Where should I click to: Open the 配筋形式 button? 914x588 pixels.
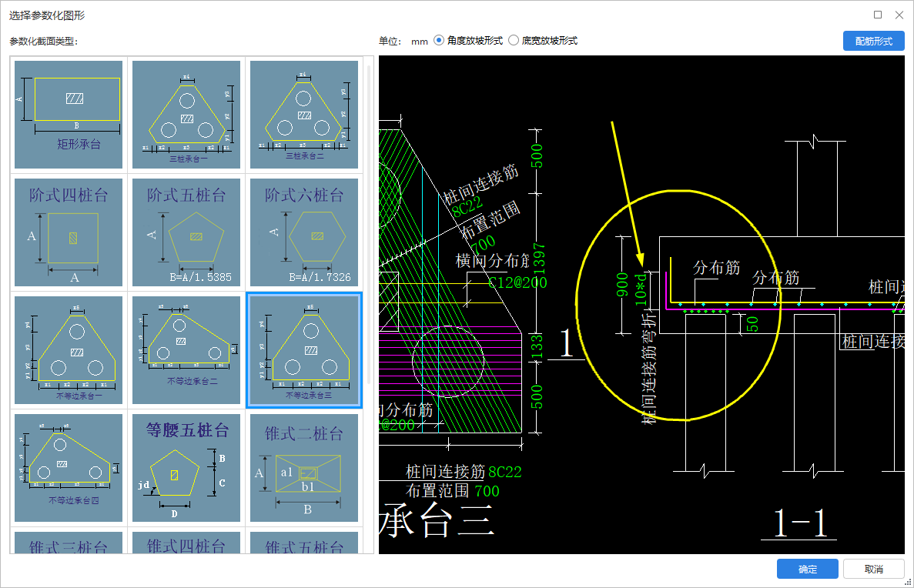click(x=873, y=41)
